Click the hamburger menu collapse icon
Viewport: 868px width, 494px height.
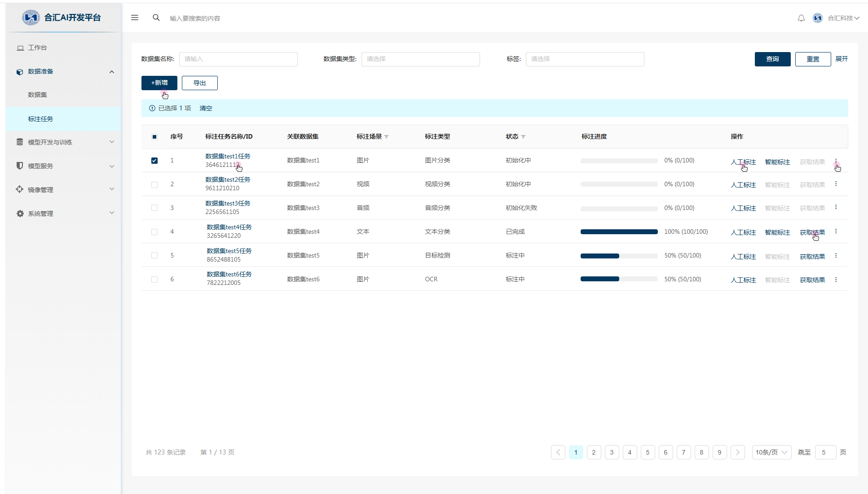(135, 18)
